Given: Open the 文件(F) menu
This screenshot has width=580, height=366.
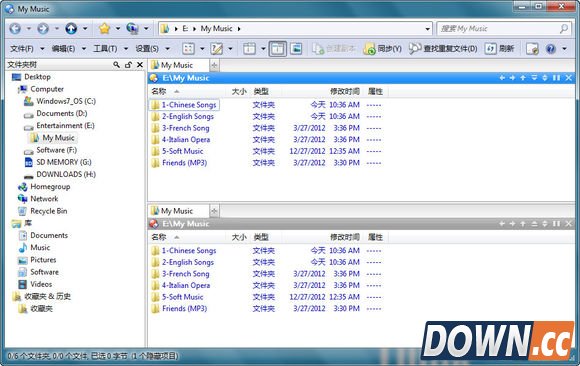Looking at the screenshot, I should (x=22, y=48).
